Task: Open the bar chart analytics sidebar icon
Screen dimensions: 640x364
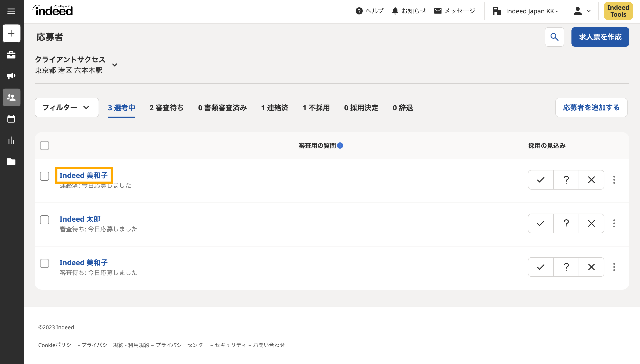Action: click(11, 140)
